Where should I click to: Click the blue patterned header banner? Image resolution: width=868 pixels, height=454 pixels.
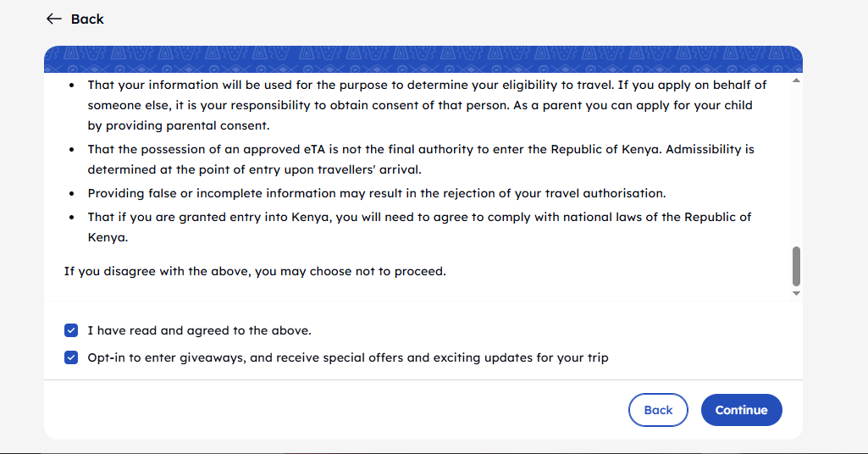(423, 59)
